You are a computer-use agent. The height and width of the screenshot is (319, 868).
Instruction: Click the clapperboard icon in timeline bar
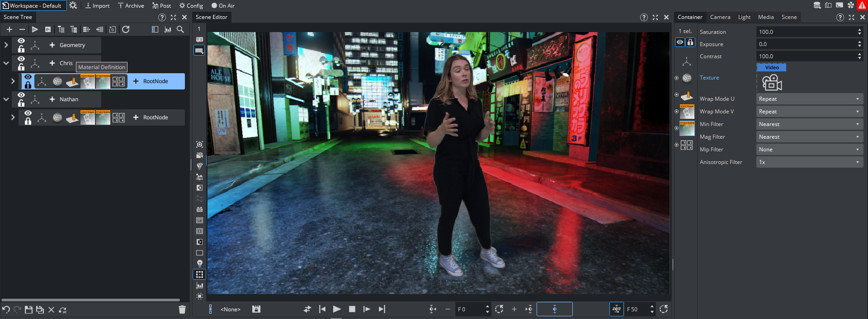pyautogui.click(x=256, y=309)
